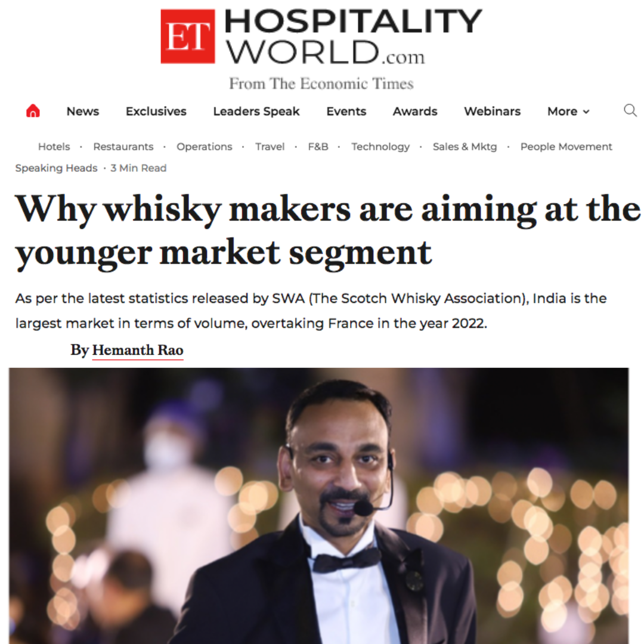The width and height of the screenshot is (644, 644).
Task: Go to Exclusives section
Action: point(156,112)
